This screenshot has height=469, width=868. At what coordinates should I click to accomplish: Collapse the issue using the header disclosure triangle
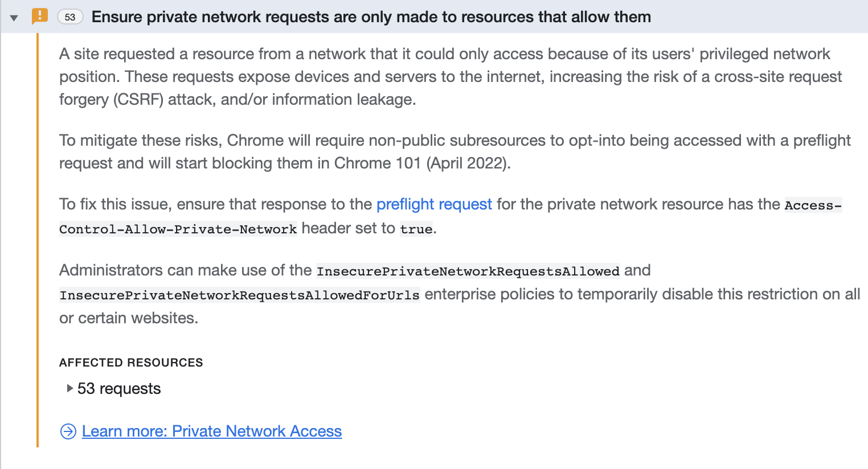(13, 17)
